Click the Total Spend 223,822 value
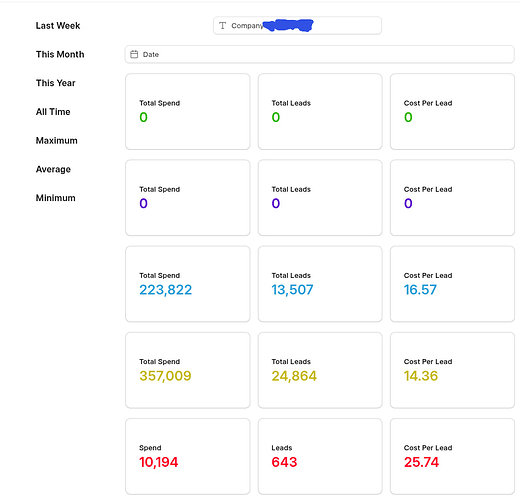The height and width of the screenshot is (500, 520). 166,290
